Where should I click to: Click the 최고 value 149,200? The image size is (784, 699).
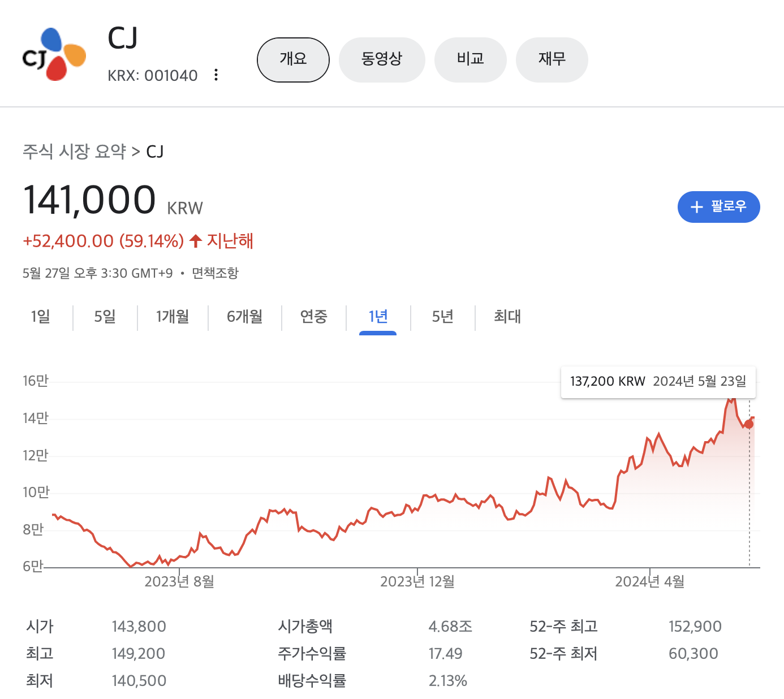pyautogui.click(x=139, y=654)
